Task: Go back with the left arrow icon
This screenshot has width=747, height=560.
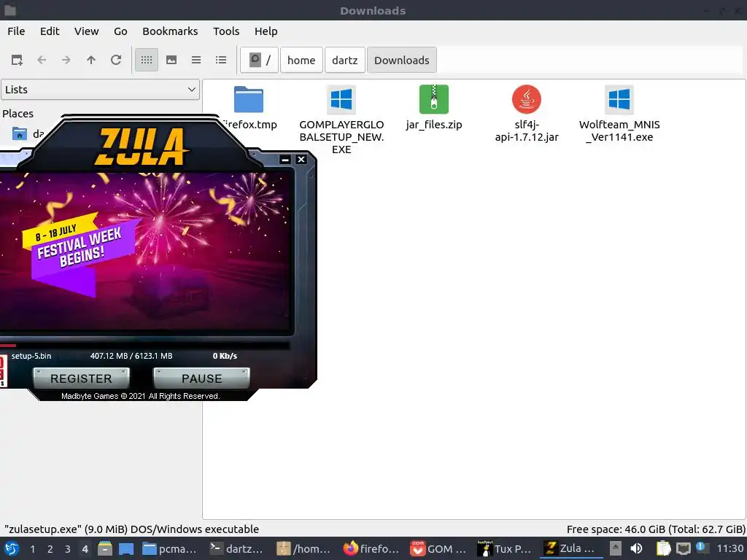Action: point(42,60)
